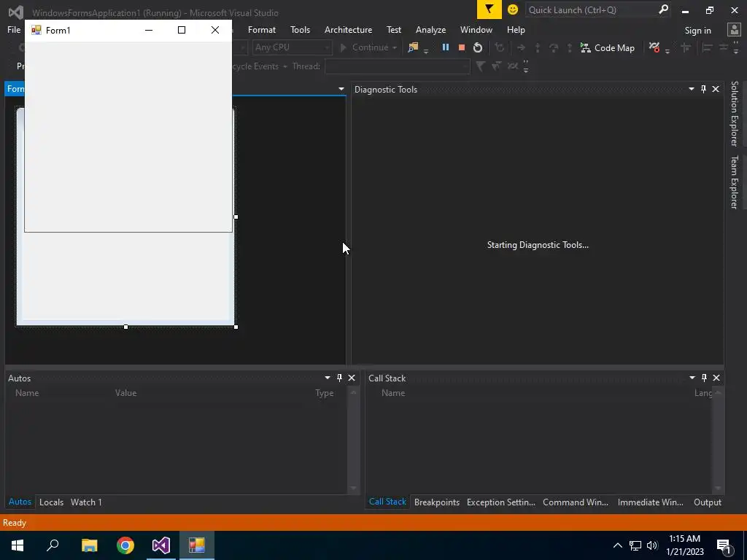The image size is (747, 560).
Task: Select the Call Stack tab
Action: (387, 502)
